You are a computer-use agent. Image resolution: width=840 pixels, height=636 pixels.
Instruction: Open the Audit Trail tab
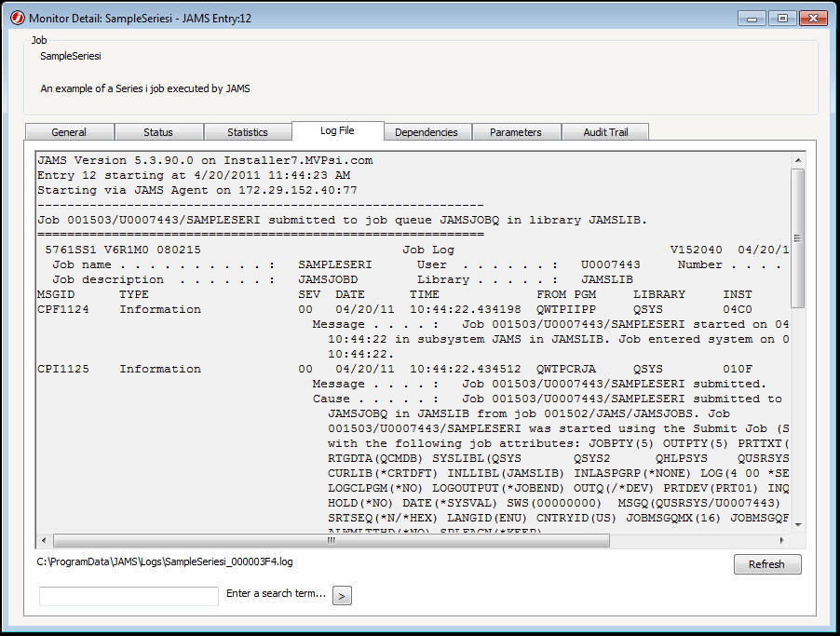coord(605,132)
